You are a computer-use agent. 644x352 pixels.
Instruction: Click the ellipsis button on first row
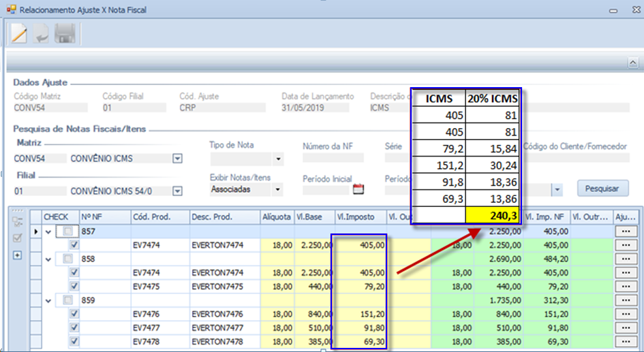click(625, 231)
